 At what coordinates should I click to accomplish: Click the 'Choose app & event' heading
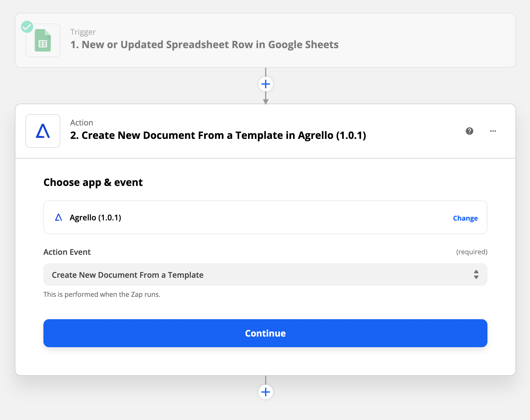pos(93,182)
